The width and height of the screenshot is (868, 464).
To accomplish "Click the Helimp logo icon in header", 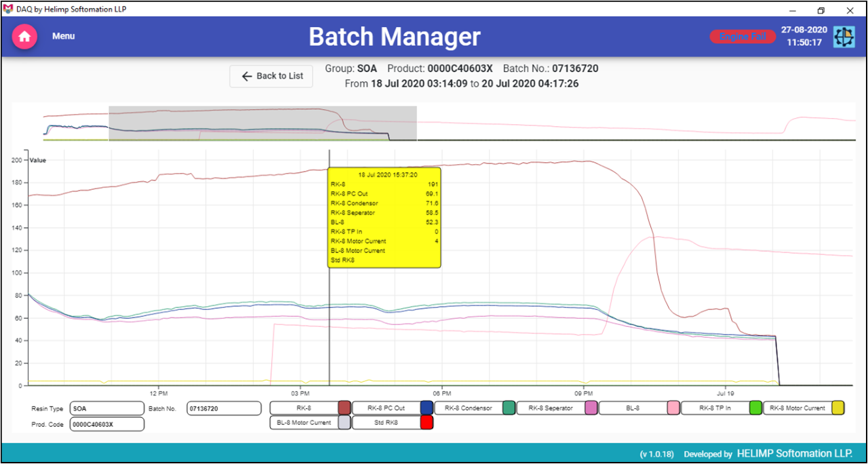I will [x=844, y=37].
